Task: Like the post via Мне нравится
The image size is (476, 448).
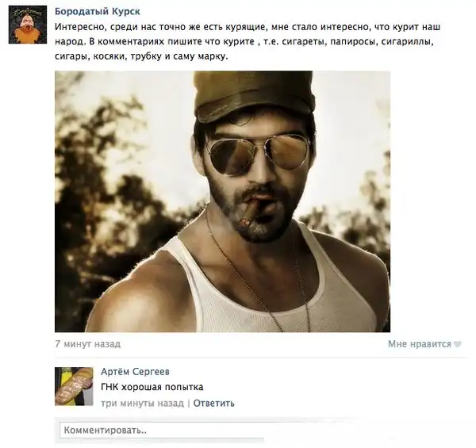Action: (420, 344)
